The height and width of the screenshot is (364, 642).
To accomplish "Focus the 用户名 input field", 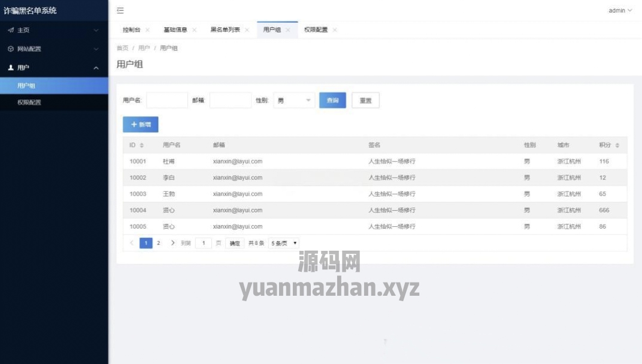I will [167, 101].
